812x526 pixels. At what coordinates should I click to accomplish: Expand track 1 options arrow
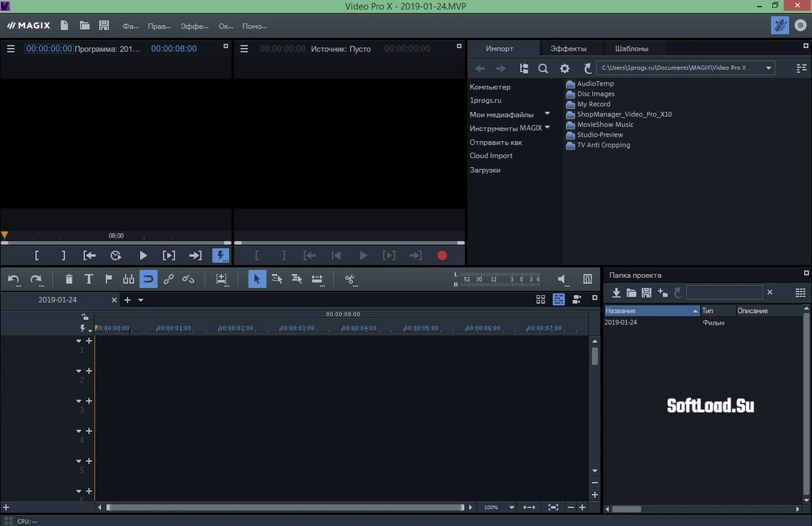79,341
